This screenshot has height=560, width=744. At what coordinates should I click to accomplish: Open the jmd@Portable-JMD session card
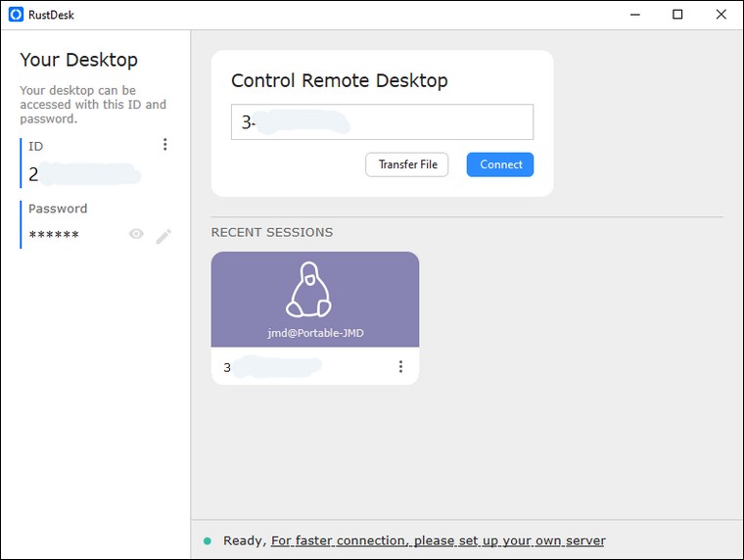tap(315, 318)
